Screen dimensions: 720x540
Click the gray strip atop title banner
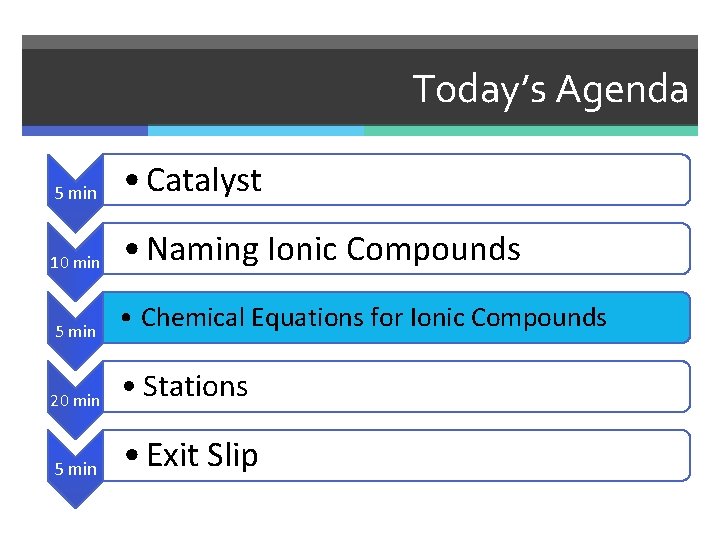click(x=360, y=42)
